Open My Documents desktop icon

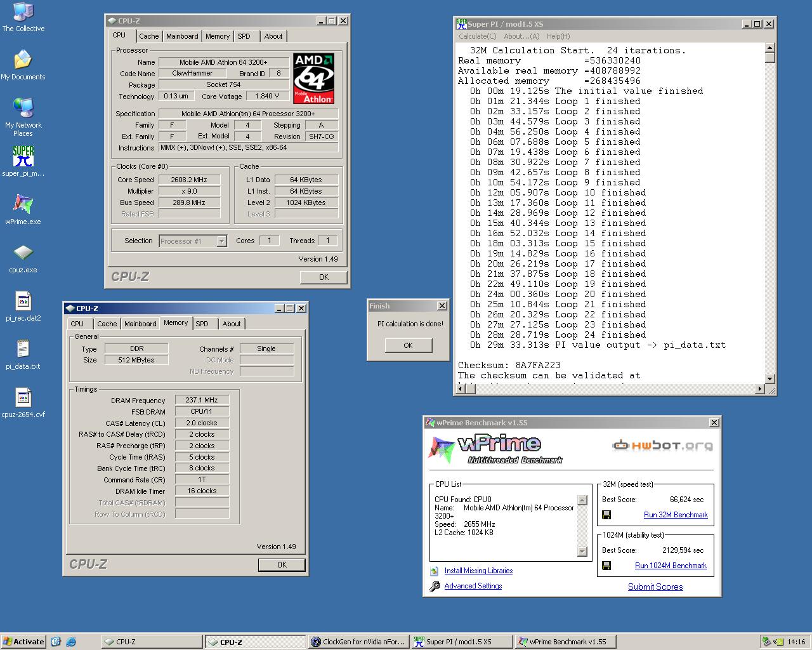tap(23, 65)
